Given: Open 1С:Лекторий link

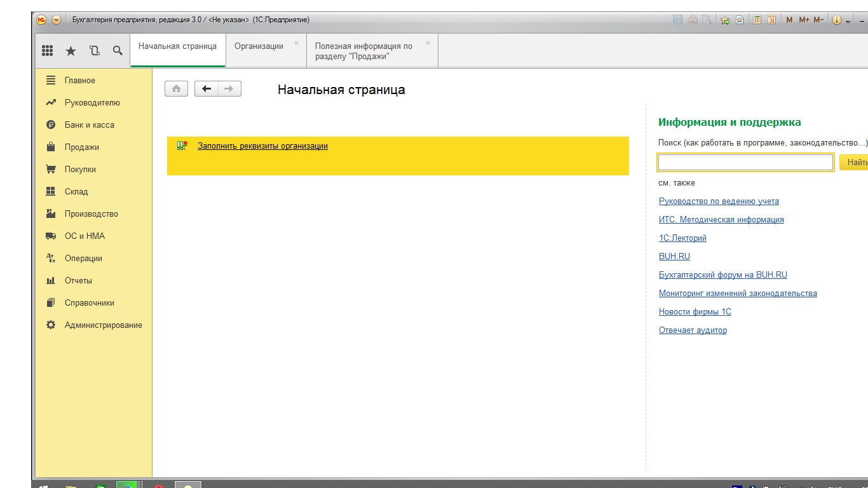Looking at the screenshot, I should tap(682, 238).
